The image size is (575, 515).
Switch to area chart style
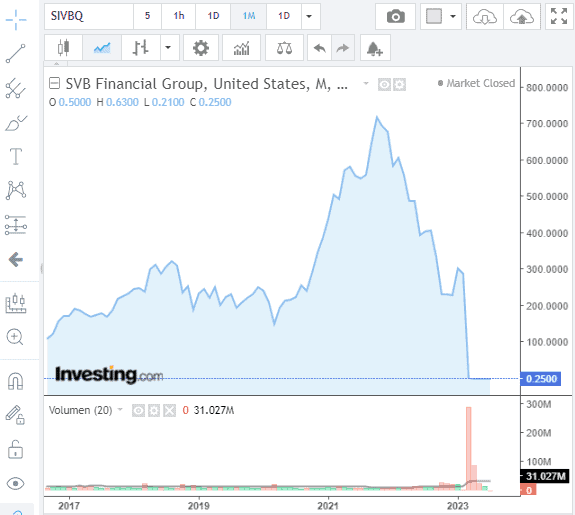pyautogui.click(x=102, y=48)
